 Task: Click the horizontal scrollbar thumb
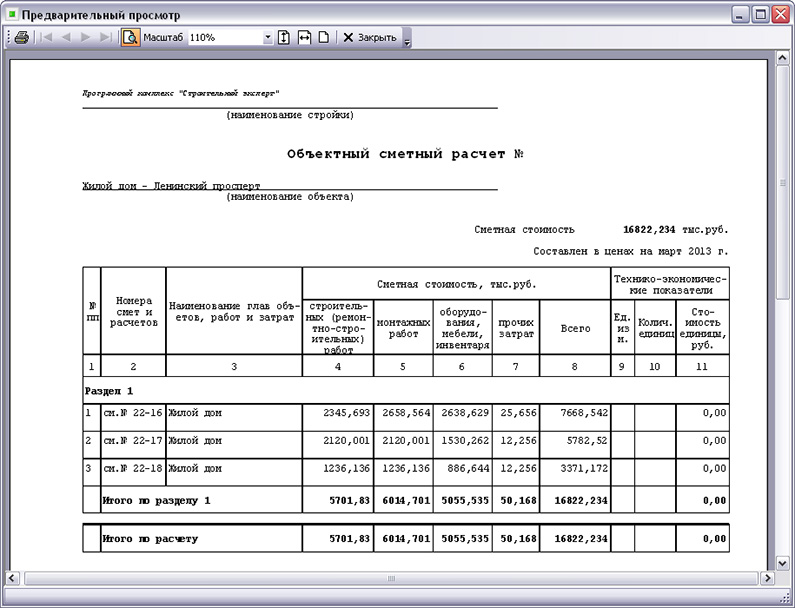pyautogui.click(x=390, y=578)
